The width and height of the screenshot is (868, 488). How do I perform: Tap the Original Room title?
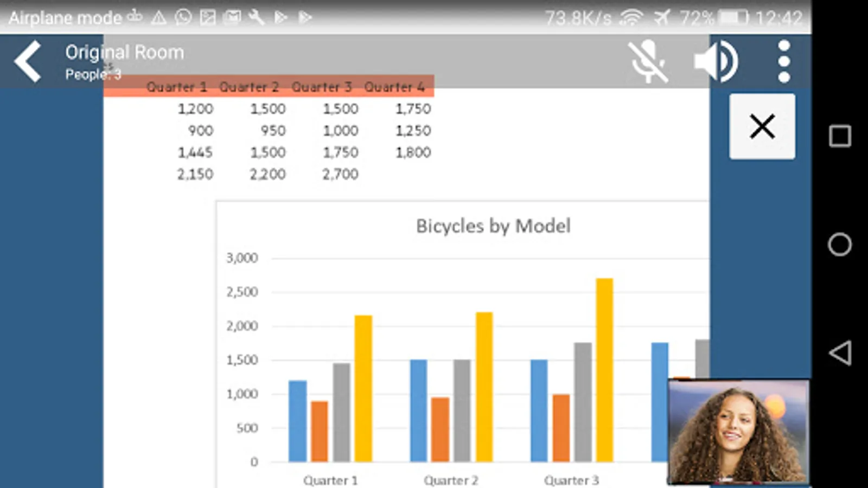point(125,53)
